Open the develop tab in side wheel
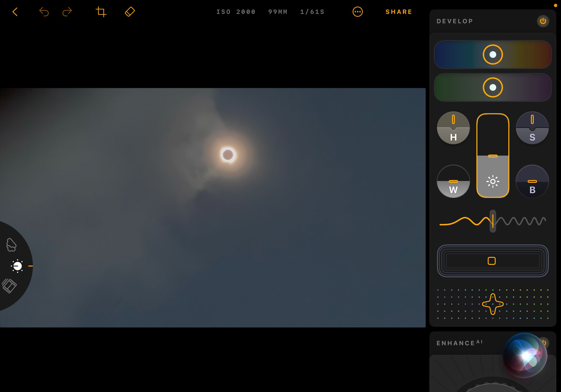Screen dimensions: 561x392 pos(18,266)
